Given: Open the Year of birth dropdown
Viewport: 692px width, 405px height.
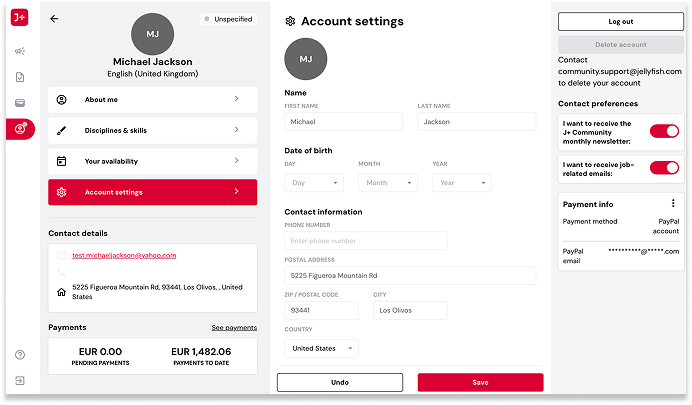Looking at the screenshot, I should [x=462, y=183].
